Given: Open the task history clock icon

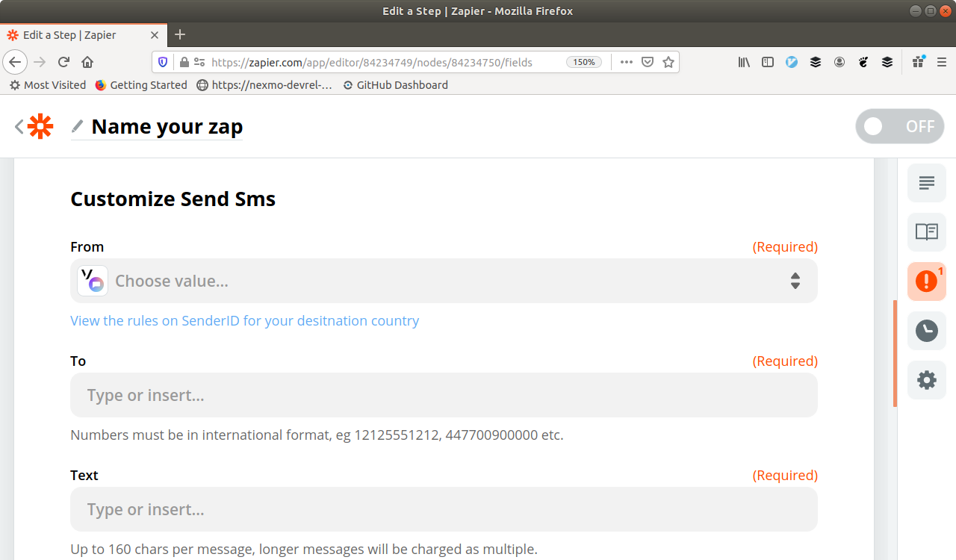Looking at the screenshot, I should (x=927, y=331).
